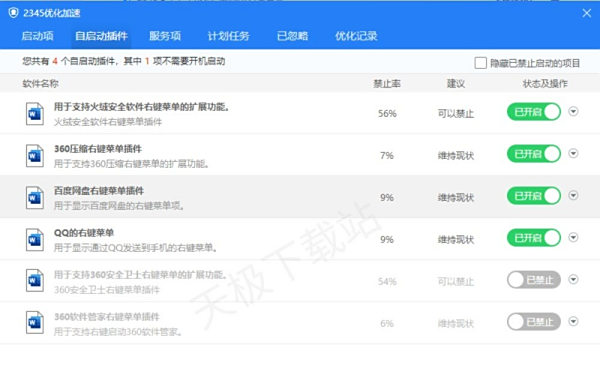This screenshot has height=375, width=600.
Task: Open dropdown arrow for 360安全卫士 row
Action: click(573, 279)
